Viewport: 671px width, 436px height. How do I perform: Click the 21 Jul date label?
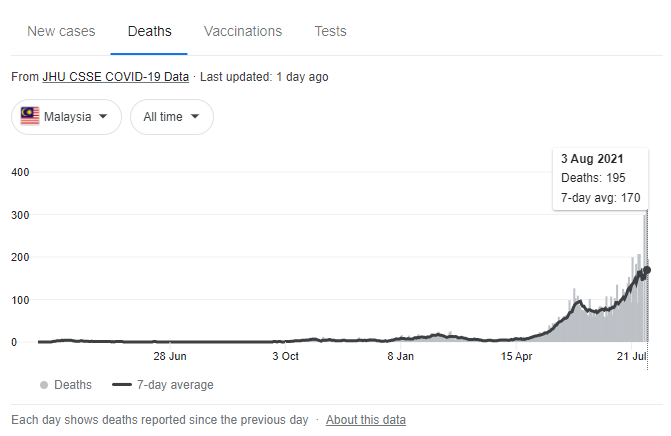click(632, 356)
